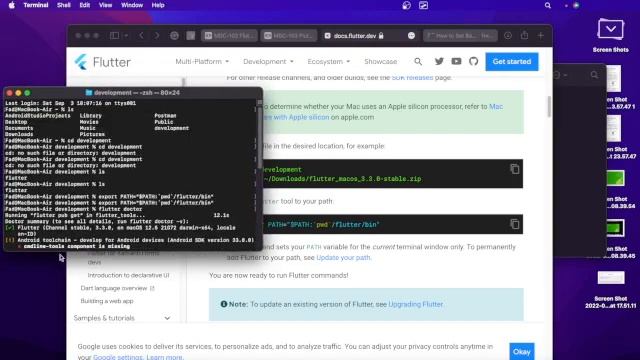Open page options ellipsis in address bar
The image size is (640, 360).
(x=411, y=36)
